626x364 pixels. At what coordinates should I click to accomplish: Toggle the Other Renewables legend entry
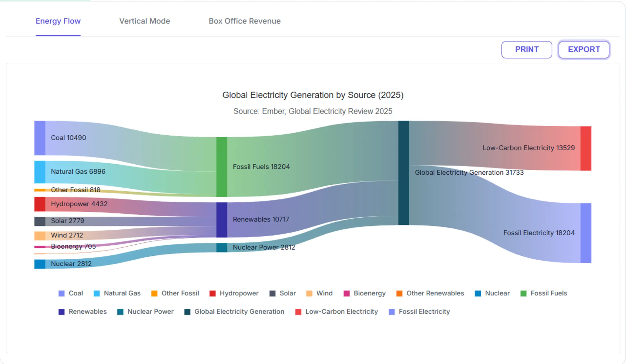click(x=430, y=293)
